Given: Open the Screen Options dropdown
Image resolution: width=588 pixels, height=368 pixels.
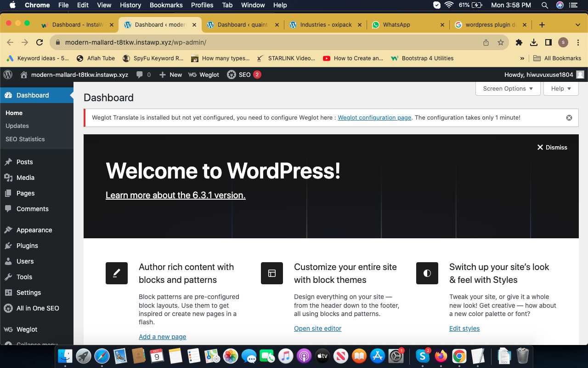Looking at the screenshot, I should 508,88.
